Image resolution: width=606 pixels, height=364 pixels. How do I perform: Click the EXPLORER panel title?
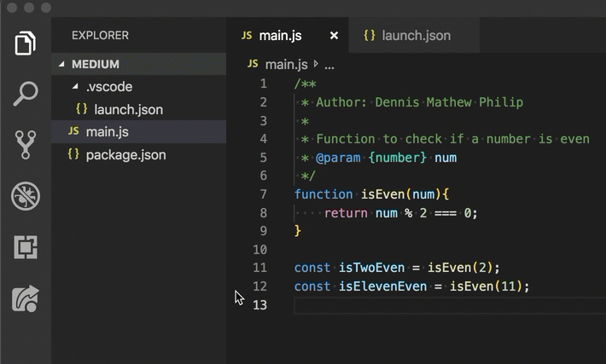tap(100, 36)
